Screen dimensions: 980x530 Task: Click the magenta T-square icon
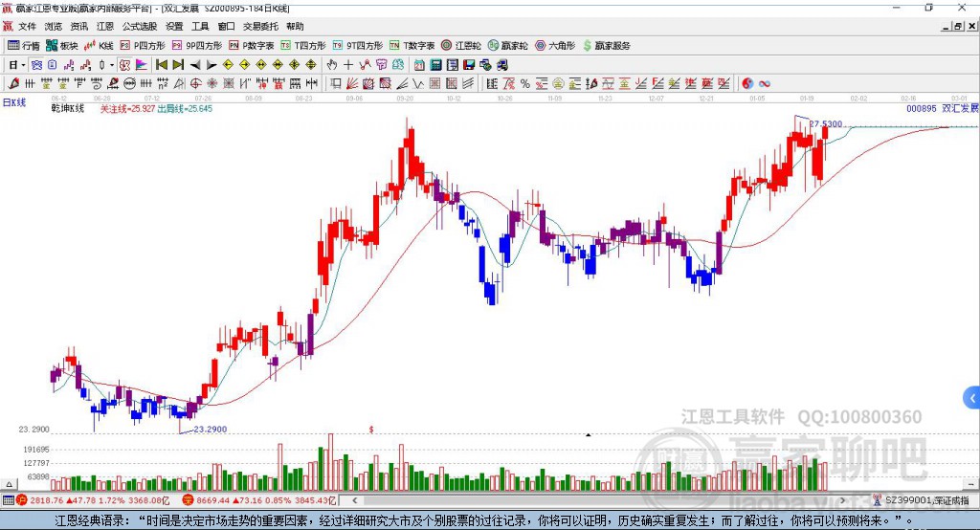click(x=381, y=65)
